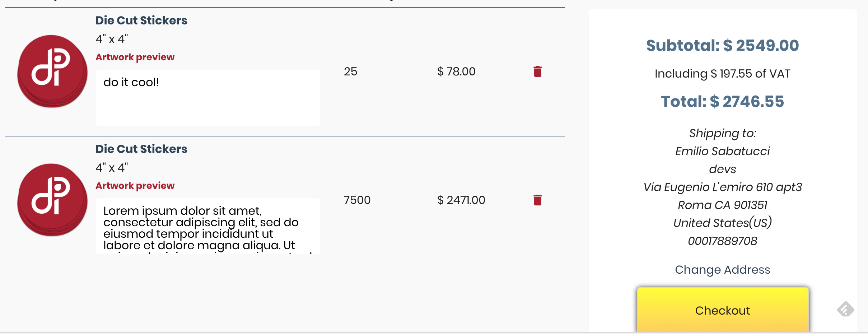
Task: Delete the 25-quantity sticker order
Action: pyautogui.click(x=537, y=71)
